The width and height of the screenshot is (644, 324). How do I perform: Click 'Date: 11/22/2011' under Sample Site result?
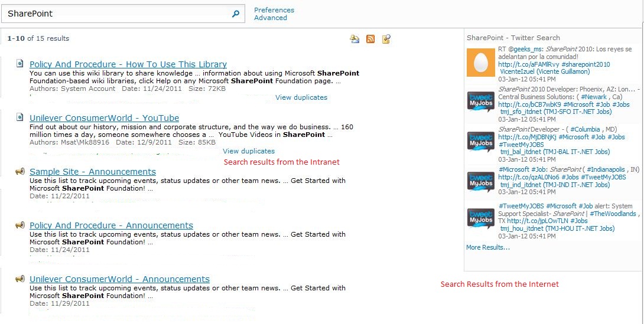[x=59, y=196]
